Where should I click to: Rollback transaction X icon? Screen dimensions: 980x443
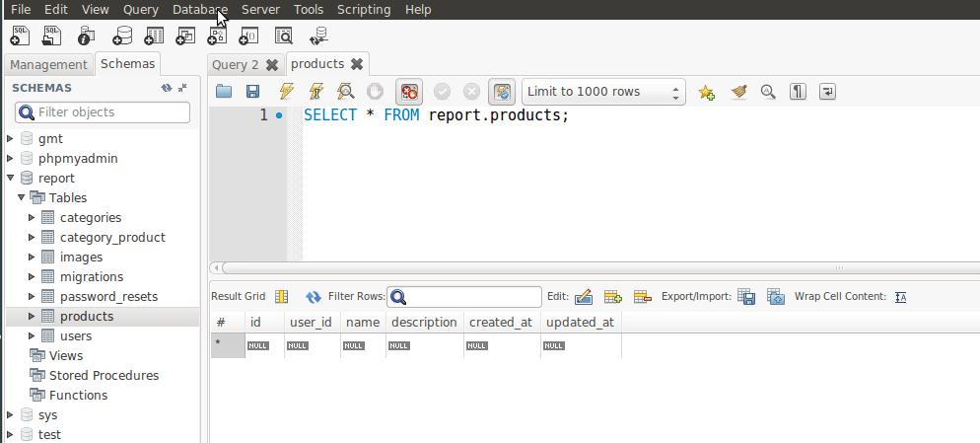click(x=471, y=92)
